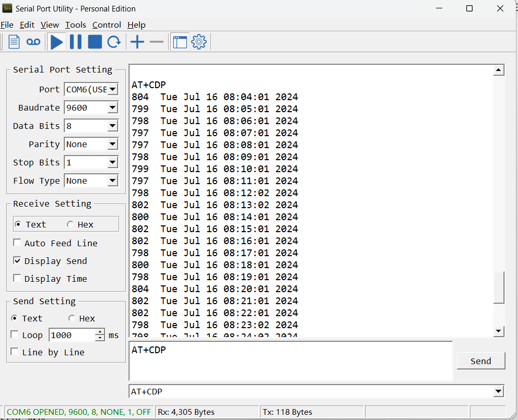Viewport: 518px width, 420px height.
Task: Click the log line with time 08:13:02
Action: (x=215, y=205)
